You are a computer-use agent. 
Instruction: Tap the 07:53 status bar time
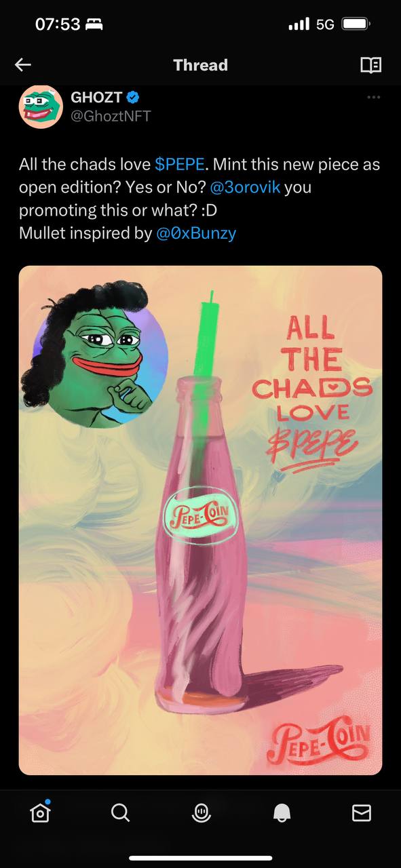(58, 24)
